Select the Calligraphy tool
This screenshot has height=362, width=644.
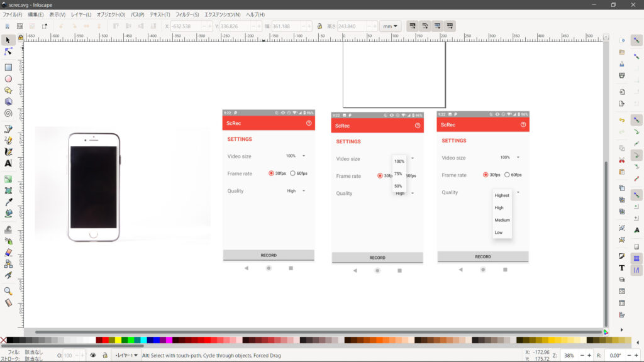pos(8,152)
